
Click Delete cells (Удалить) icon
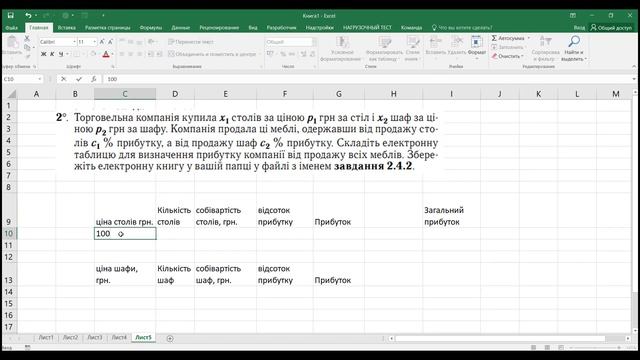click(x=457, y=46)
